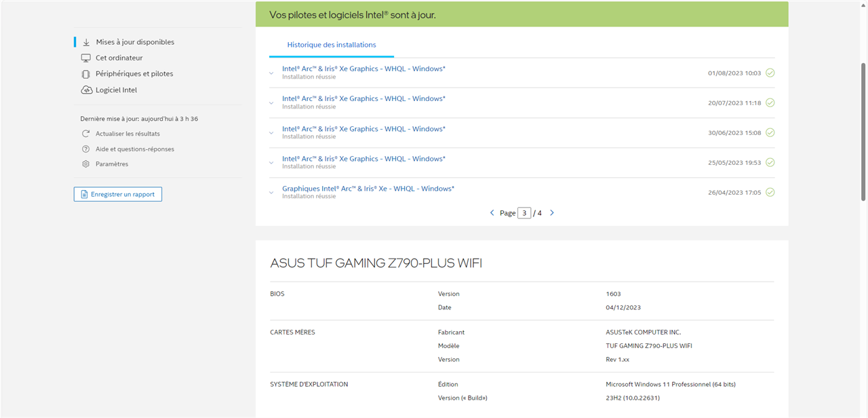Click the Paramètres gear icon
Viewport: 868px width, 418px height.
[85, 164]
